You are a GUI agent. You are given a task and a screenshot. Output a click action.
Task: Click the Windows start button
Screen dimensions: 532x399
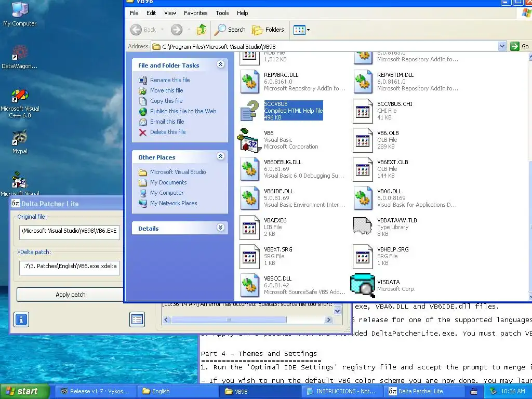(25, 392)
